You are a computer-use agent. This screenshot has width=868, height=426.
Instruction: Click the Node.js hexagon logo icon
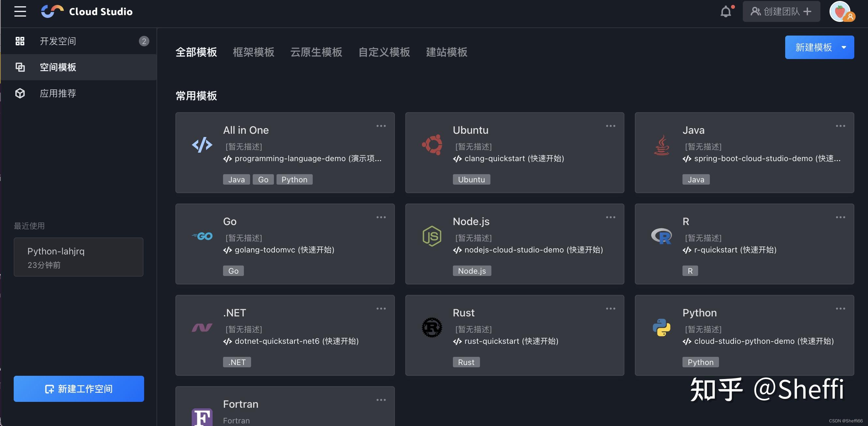(x=432, y=236)
